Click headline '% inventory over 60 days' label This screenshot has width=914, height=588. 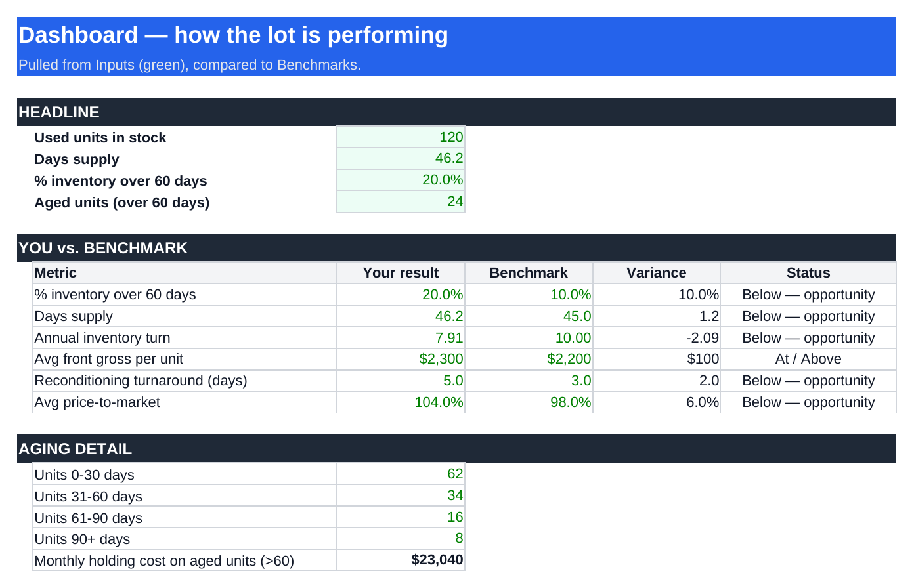[121, 181]
